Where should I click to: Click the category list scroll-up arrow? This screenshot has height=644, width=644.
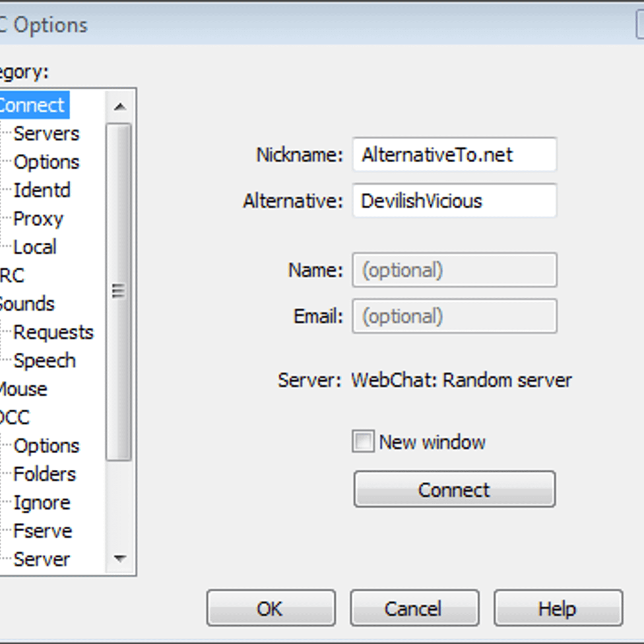click(x=120, y=107)
